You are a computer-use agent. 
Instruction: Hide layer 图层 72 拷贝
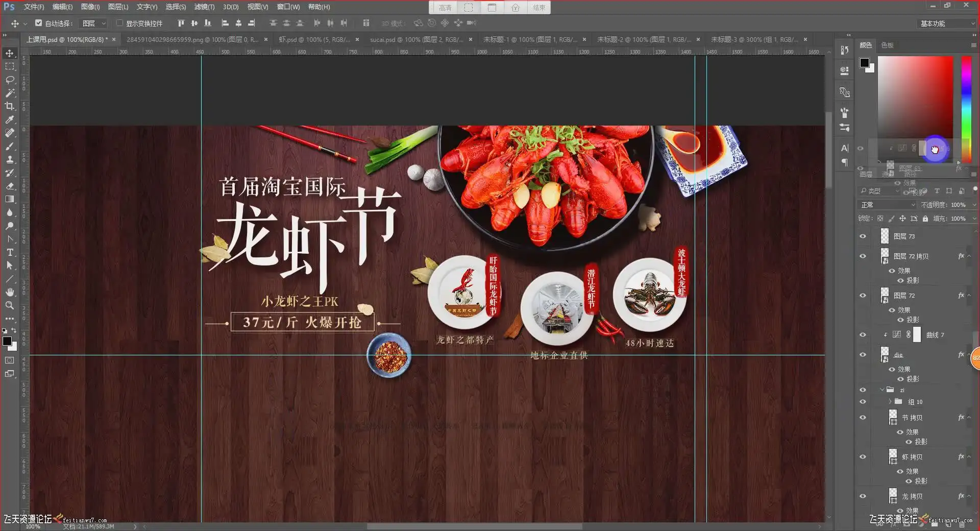tap(863, 256)
